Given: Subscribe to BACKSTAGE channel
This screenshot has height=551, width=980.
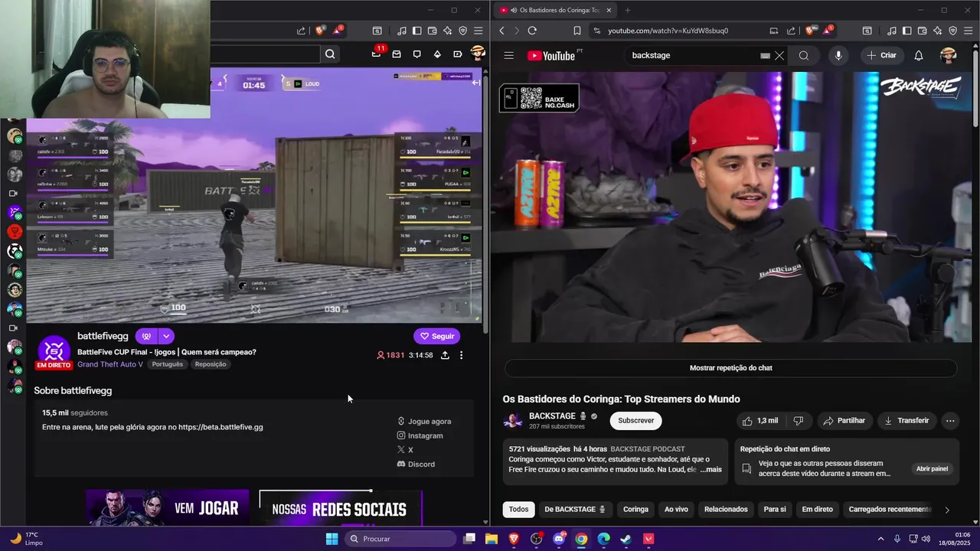Looking at the screenshot, I should point(635,421).
